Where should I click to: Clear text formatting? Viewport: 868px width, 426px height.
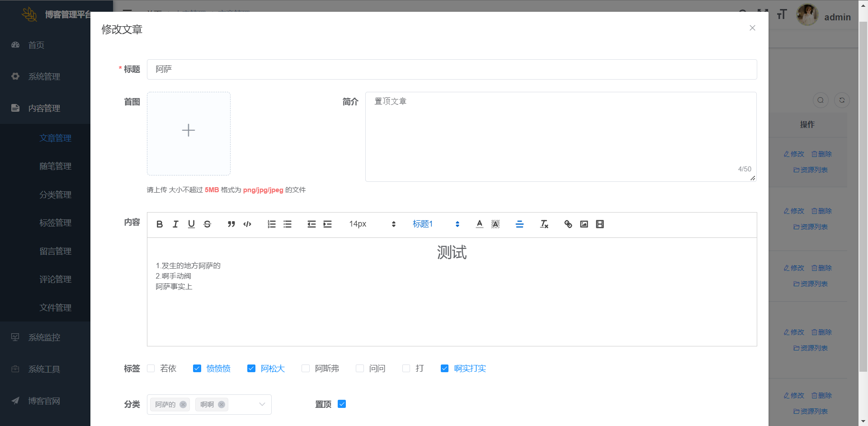coord(544,224)
